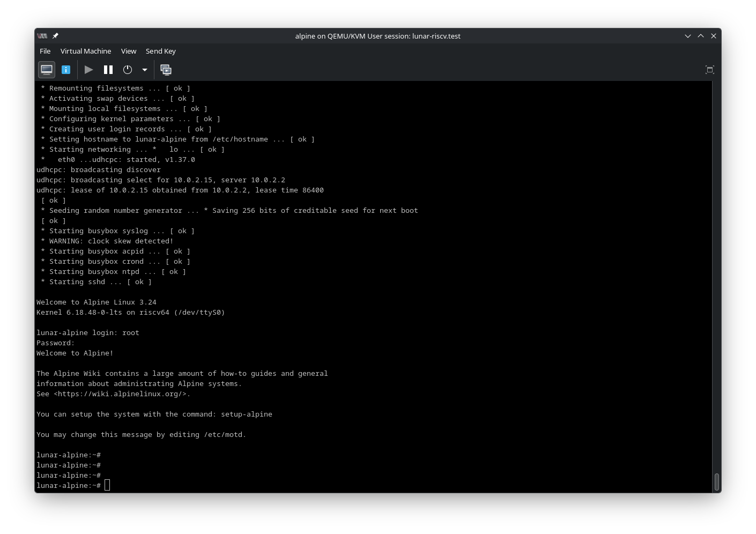This screenshot has height=534, width=756.
Task: Click 'udhcpc: broadcasting discover' line
Action: [99, 170]
